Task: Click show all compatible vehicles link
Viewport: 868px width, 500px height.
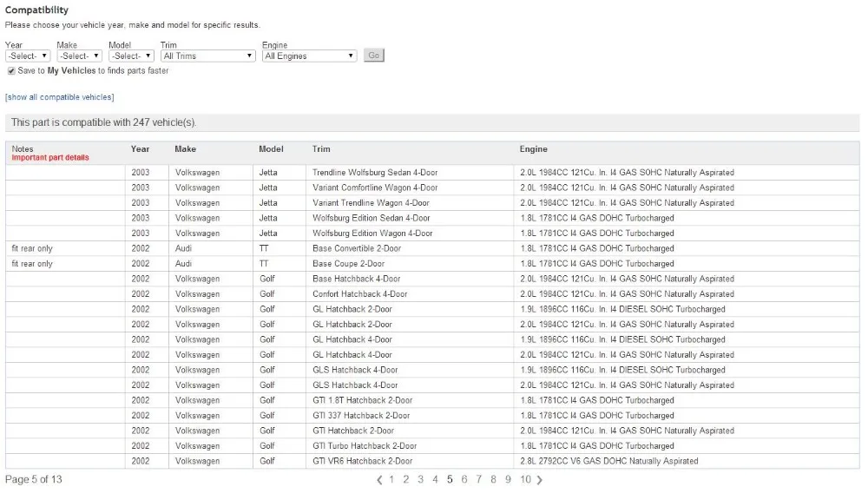Action: (x=60, y=97)
